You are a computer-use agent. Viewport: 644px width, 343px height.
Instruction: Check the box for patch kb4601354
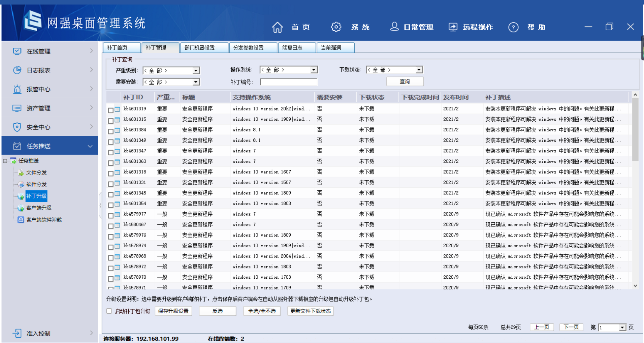coord(110,205)
